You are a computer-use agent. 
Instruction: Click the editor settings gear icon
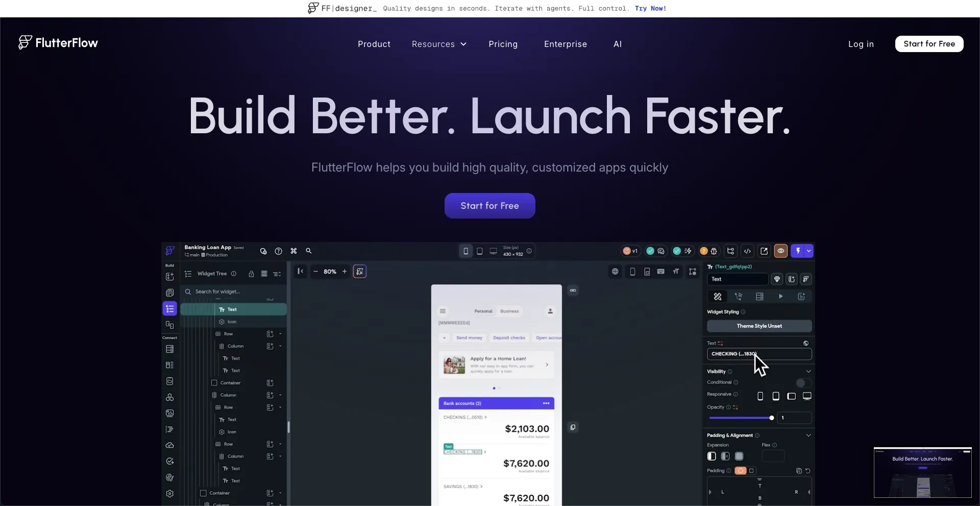pyautogui.click(x=170, y=494)
